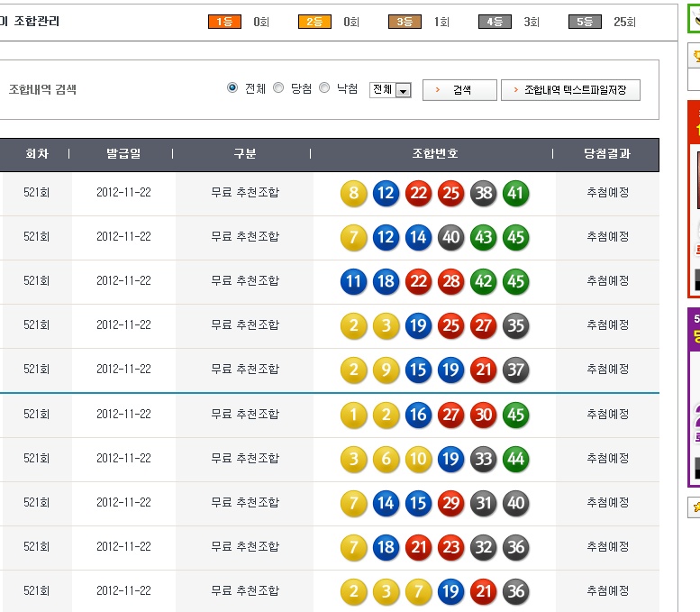Open the 전체 dropdown next to radio buttons
The width and height of the screenshot is (700, 612).
point(390,90)
